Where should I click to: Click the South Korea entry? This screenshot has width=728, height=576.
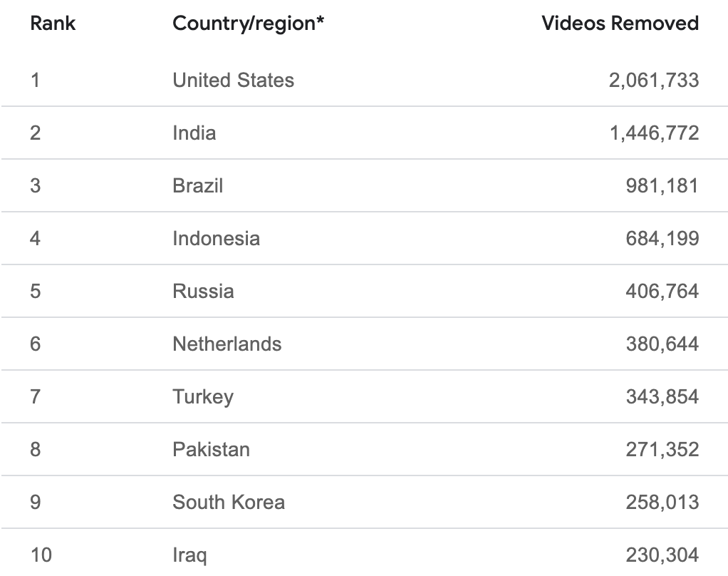[229, 502]
